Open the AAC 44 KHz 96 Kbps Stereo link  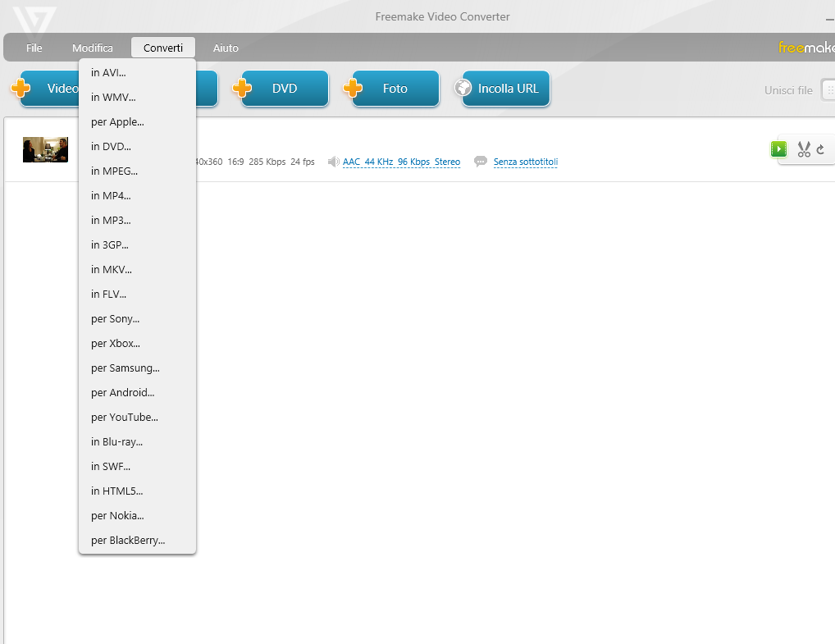[x=402, y=162]
